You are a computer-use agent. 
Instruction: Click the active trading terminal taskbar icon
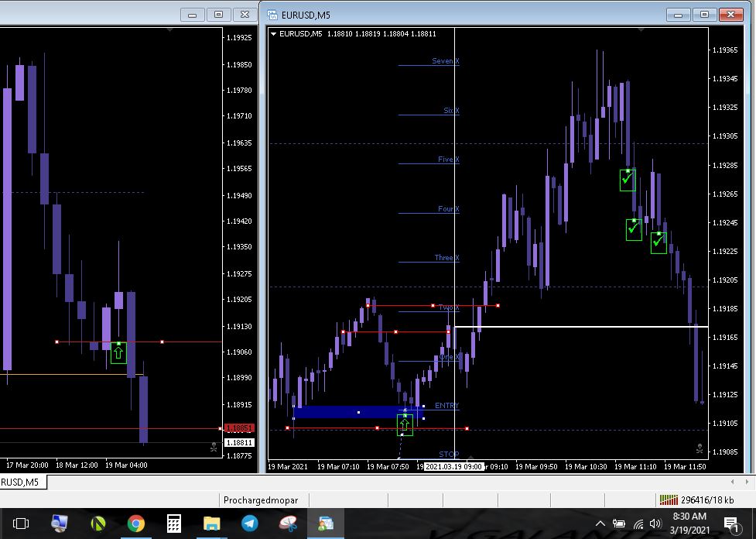326,524
